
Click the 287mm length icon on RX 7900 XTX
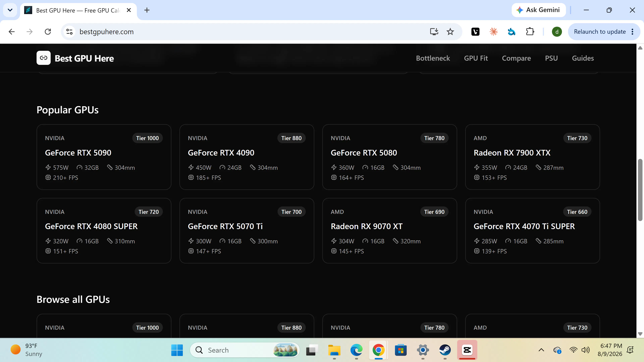point(539,167)
